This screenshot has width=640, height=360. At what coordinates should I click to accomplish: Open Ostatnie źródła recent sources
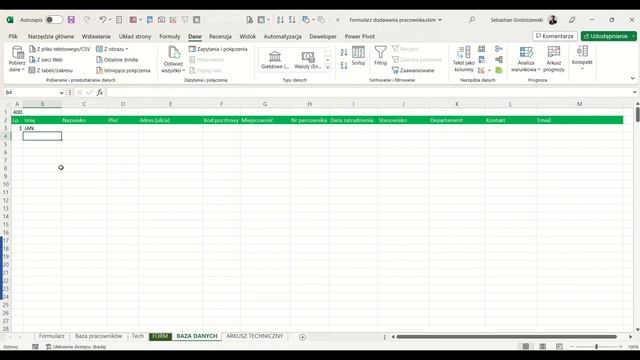tap(117, 60)
